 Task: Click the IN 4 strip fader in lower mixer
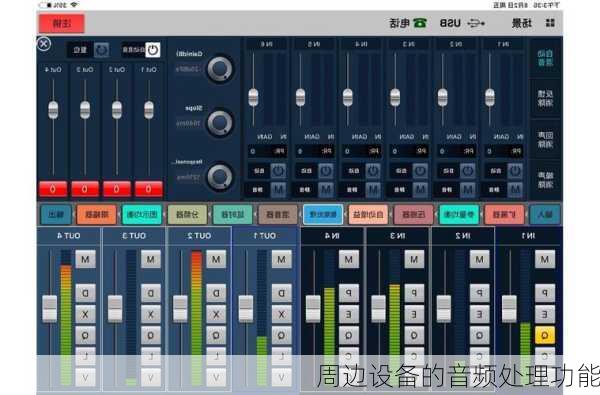pyautogui.click(x=313, y=308)
